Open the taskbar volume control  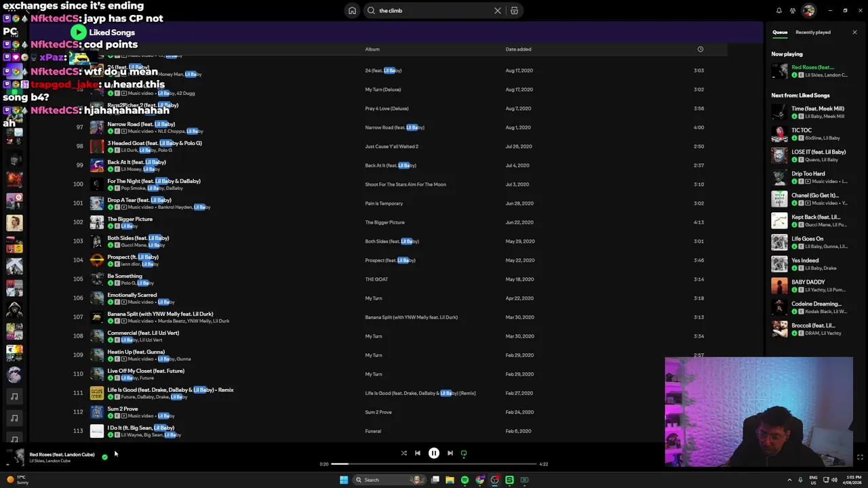(833, 480)
